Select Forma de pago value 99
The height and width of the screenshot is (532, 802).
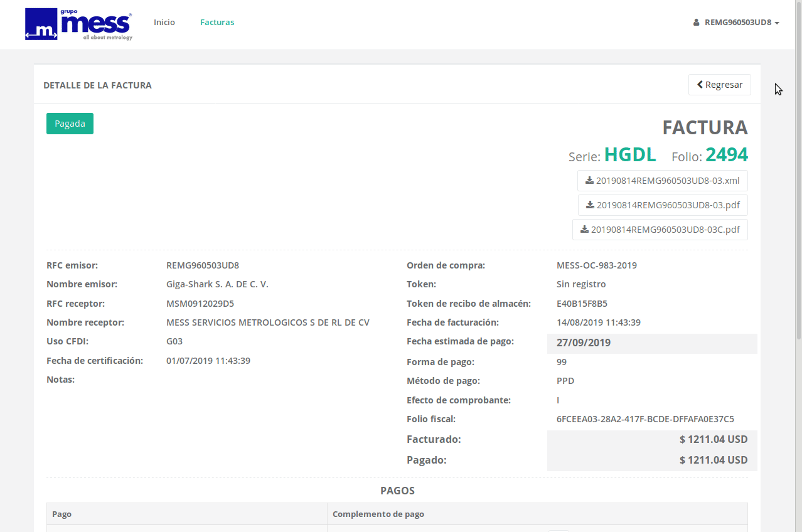click(x=562, y=362)
